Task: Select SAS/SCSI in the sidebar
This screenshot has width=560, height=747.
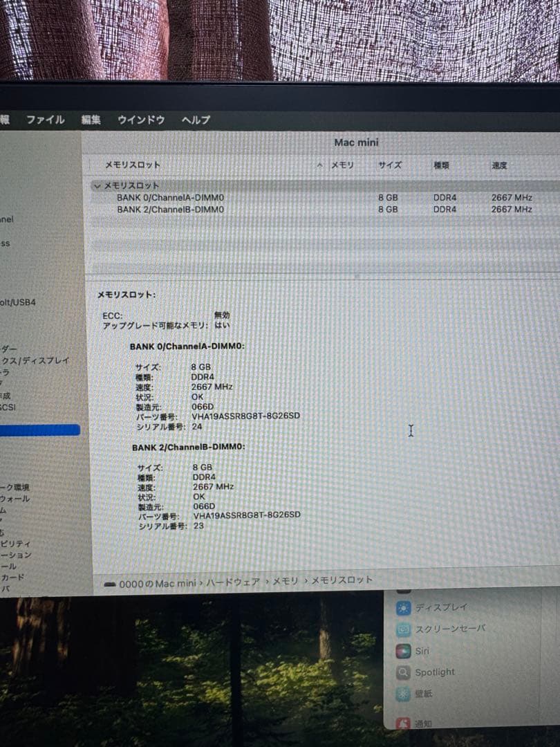Action: (x=10, y=406)
